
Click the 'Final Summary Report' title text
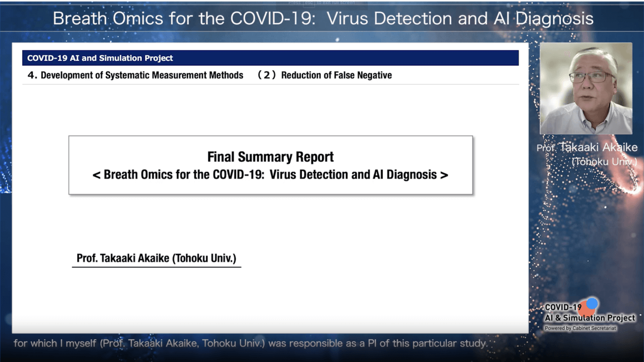click(271, 157)
